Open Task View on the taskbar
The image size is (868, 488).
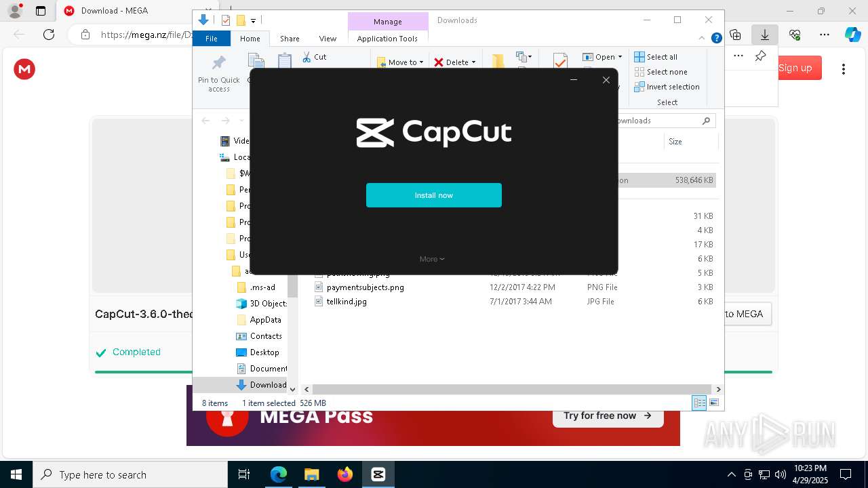click(x=244, y=474)
